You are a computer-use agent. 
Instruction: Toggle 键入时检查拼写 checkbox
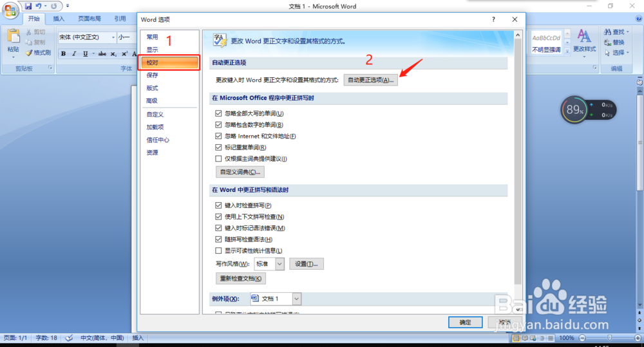pyautogui.click(x=218, y=205)
